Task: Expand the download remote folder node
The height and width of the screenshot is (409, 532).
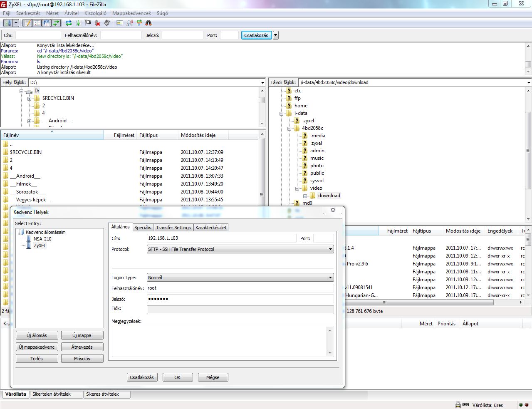Action: (x=305, y=196)
